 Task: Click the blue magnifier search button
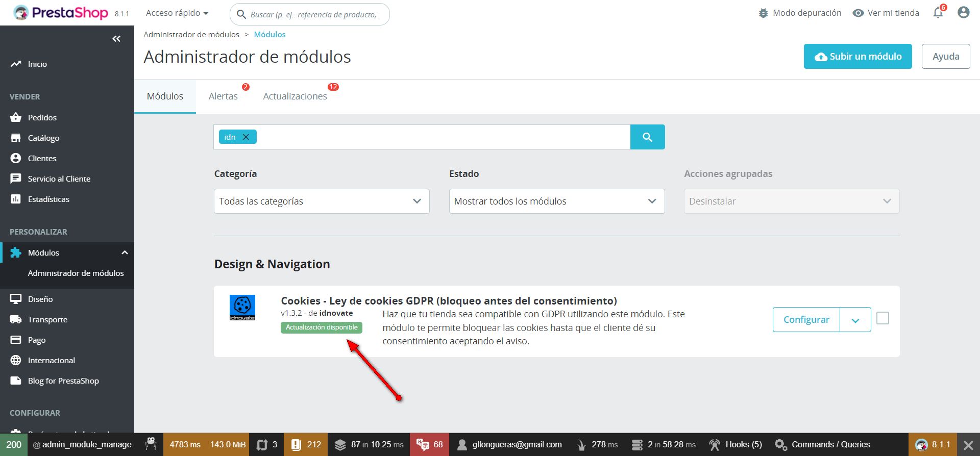[x=647, y=137]
